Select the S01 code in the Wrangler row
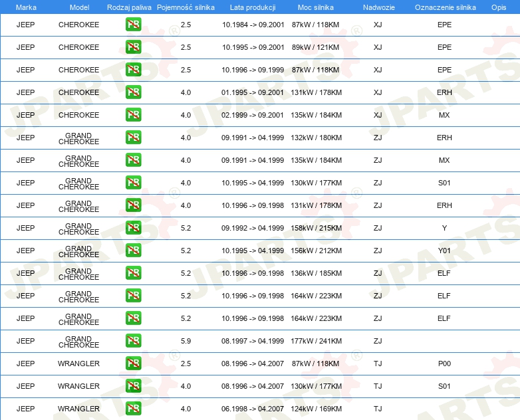Screen dimensions: 520x420 (x=444, y=386)
